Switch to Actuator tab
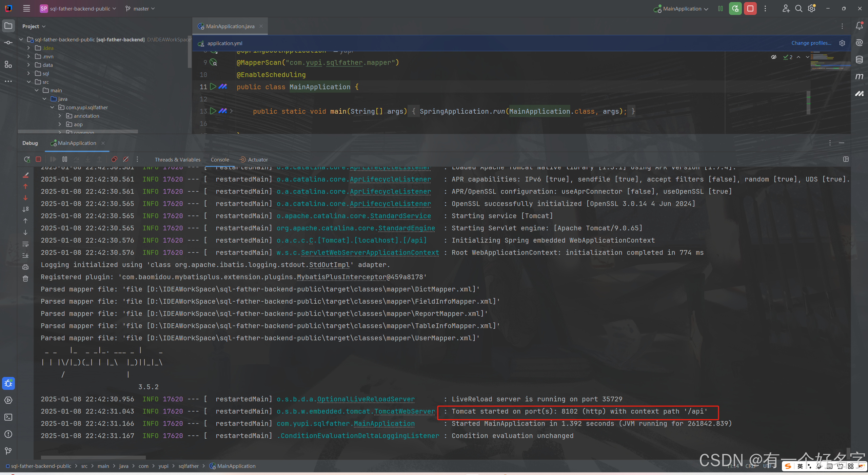This screenshot has height=475, width=868. (x=254, y=159)
